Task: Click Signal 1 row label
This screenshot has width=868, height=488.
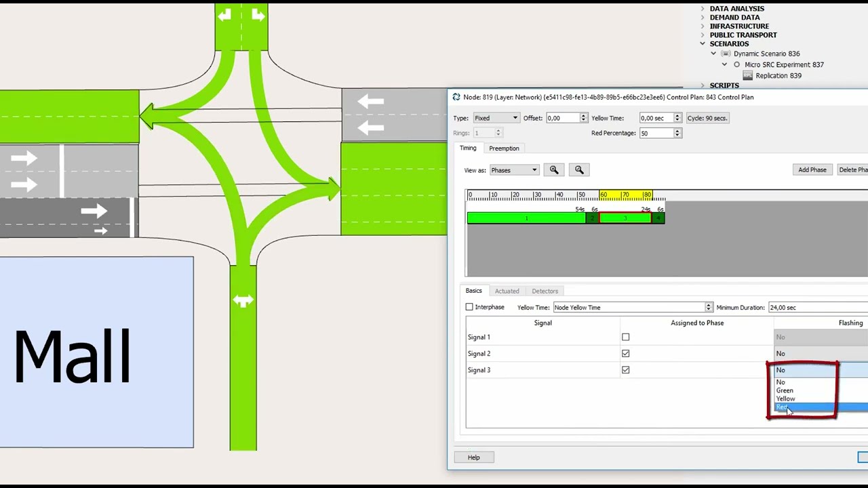Action: (479, 337)
